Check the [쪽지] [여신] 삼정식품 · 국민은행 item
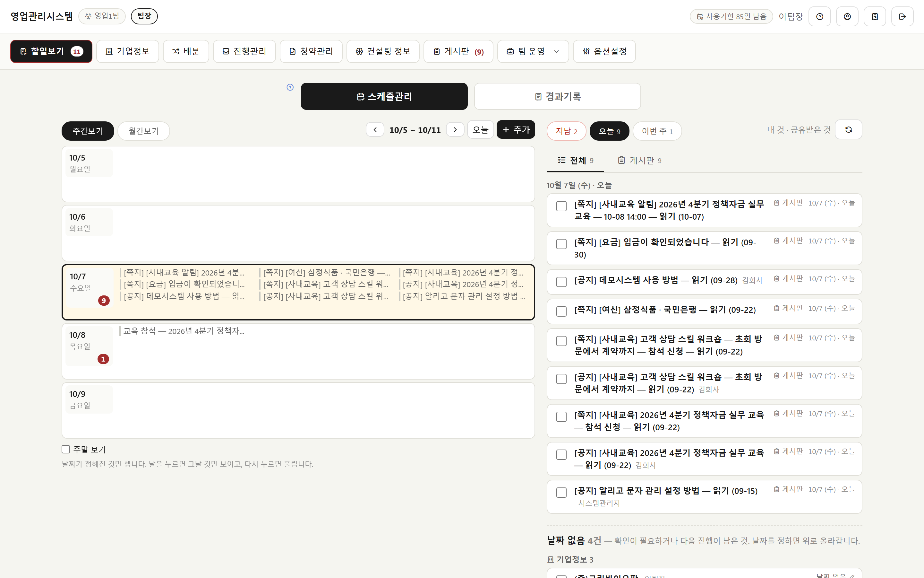This screenshot has width=924, height=578. pyautogui.click(x=561, y=311)
